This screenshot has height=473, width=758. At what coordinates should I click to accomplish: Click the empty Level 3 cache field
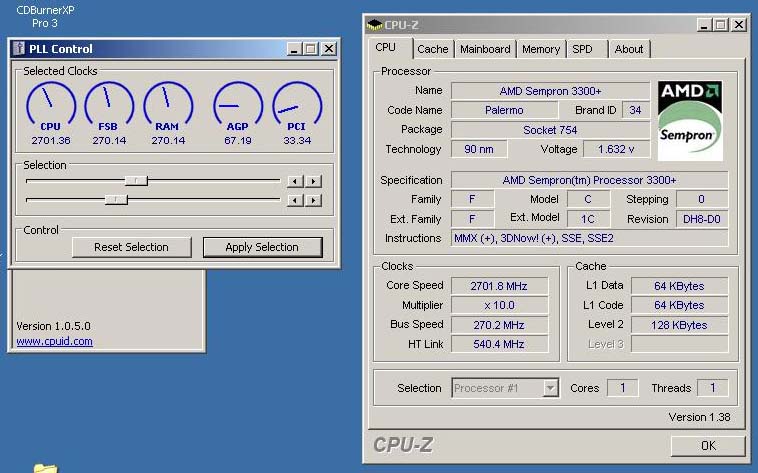coord(679,344)
